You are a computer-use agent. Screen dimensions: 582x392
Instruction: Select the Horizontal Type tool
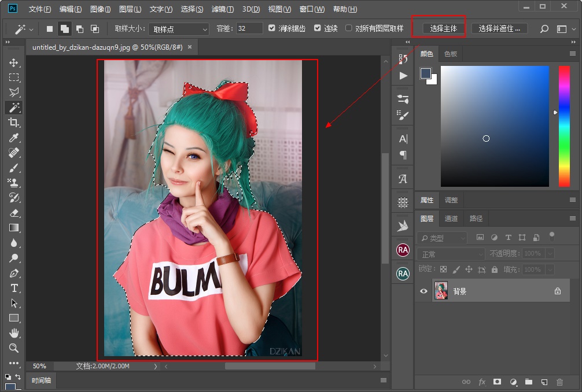14,288
